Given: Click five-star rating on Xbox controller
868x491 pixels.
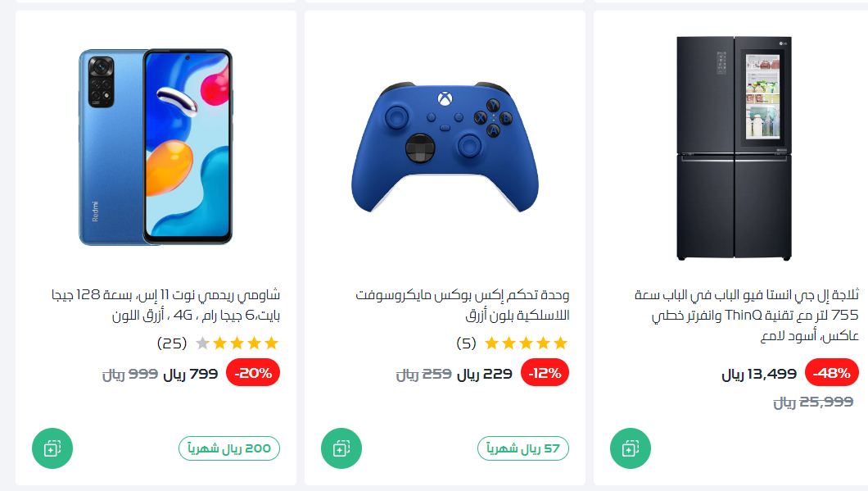Looking at the screenshot, I should coord(526,343).
